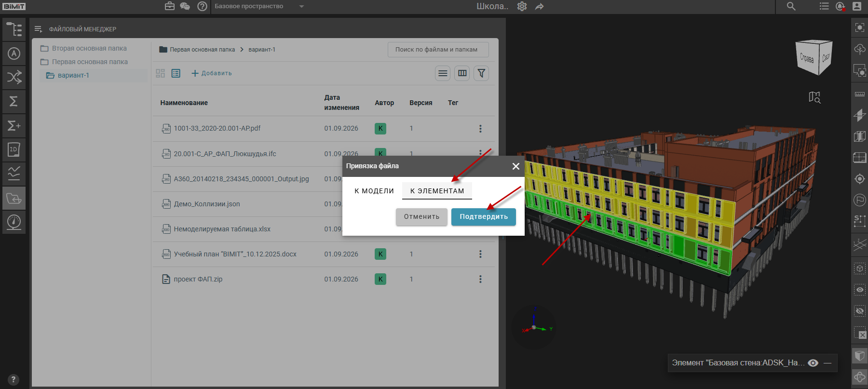This screenshot has width=868, height=389.
Task: Open the line chart panel in left sidebar
Action: pos(14,174)
